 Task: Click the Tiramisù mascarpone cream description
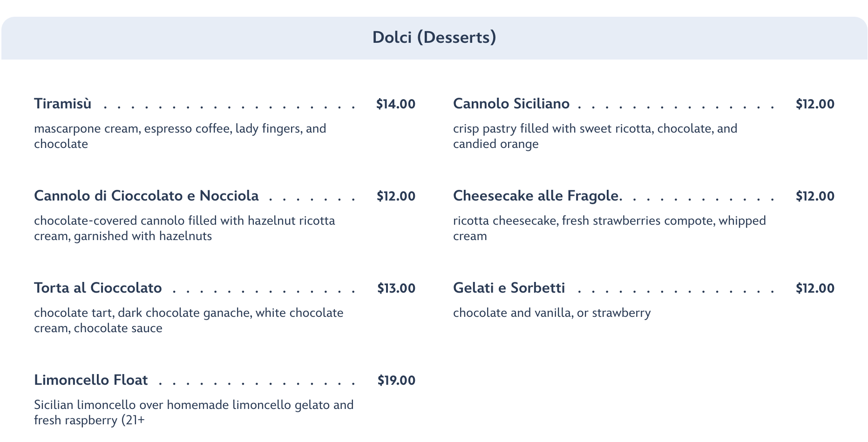click(180, 136)
